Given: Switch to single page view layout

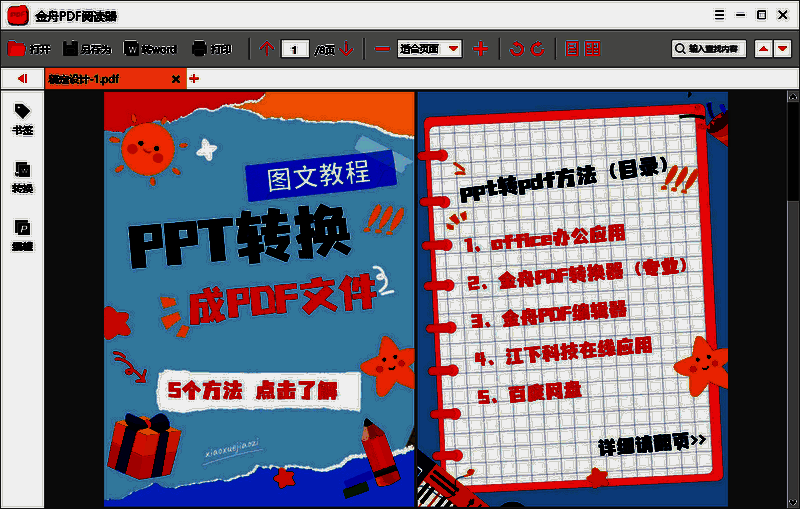Looking at the screenshot, I should (572, 48).
